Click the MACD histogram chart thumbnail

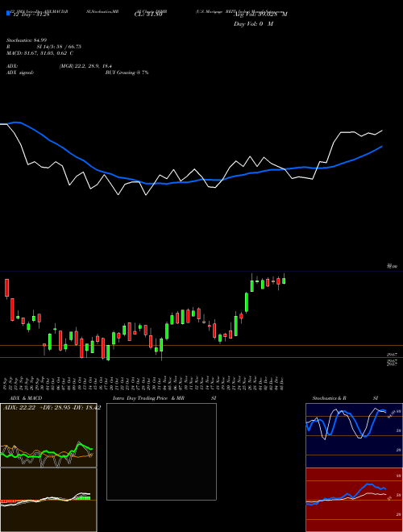point(48,500)
